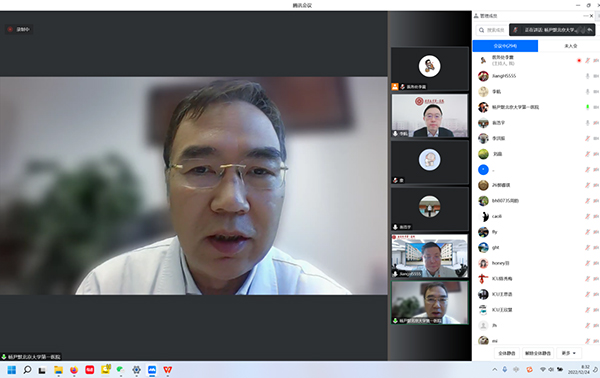
Task: Toggle the camera icon beside participant ght
Action: [x=596, y=248]
